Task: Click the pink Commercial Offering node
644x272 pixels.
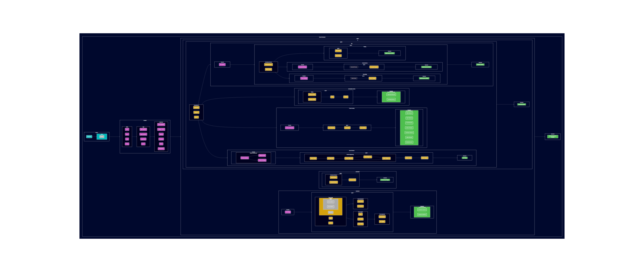Action: point(303,67)
